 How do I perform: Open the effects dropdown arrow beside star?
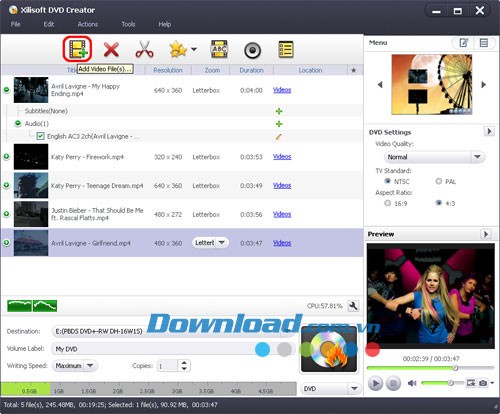tap(194, 49)
